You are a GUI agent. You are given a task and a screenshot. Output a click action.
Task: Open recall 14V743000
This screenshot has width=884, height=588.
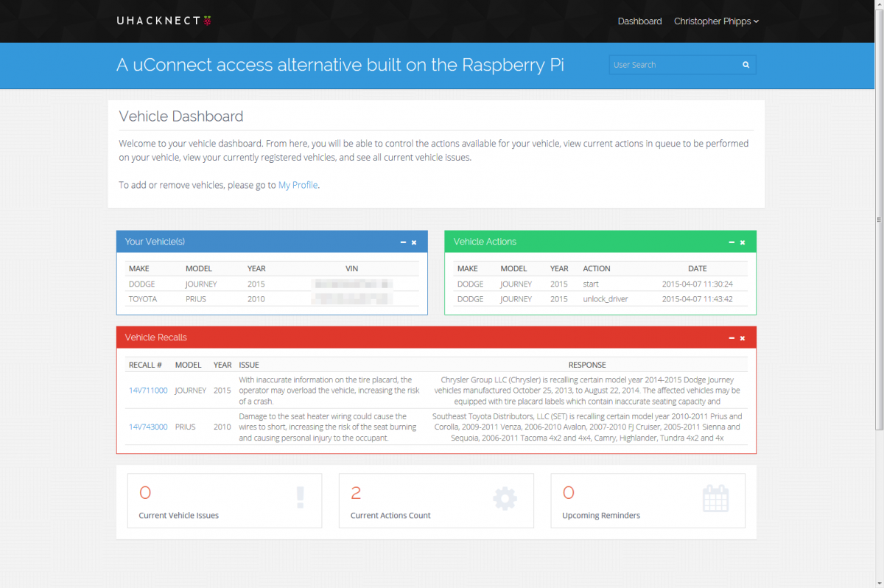148,427
